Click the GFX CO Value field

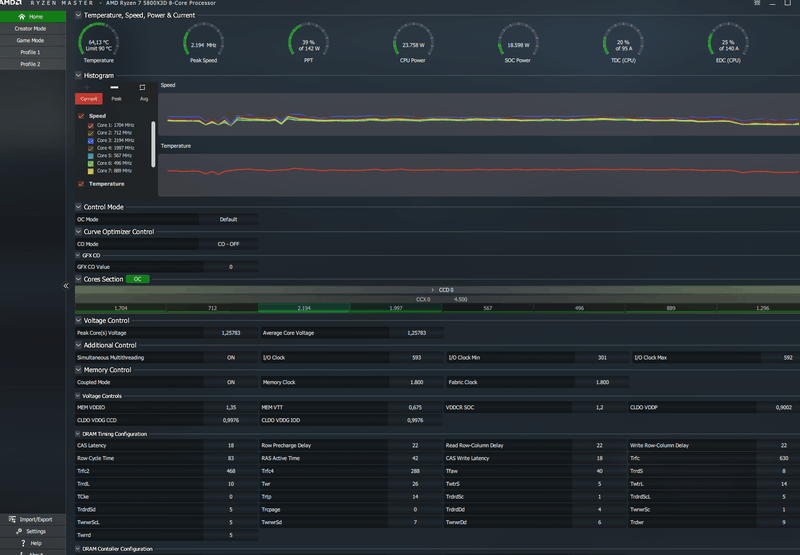tap(231, 267)
